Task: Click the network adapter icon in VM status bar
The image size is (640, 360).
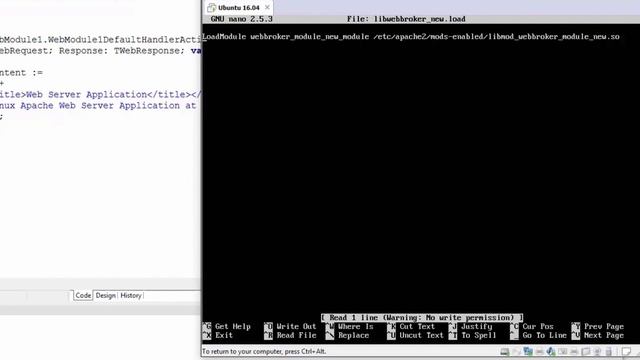Action: pos(528,351)
